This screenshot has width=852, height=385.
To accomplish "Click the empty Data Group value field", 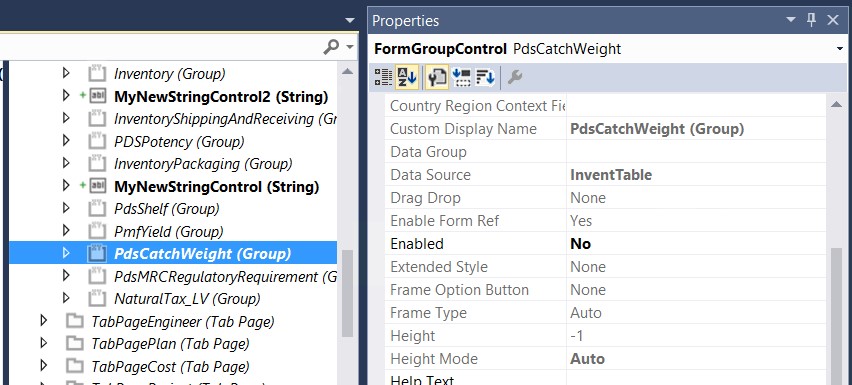I will [696, 152].
